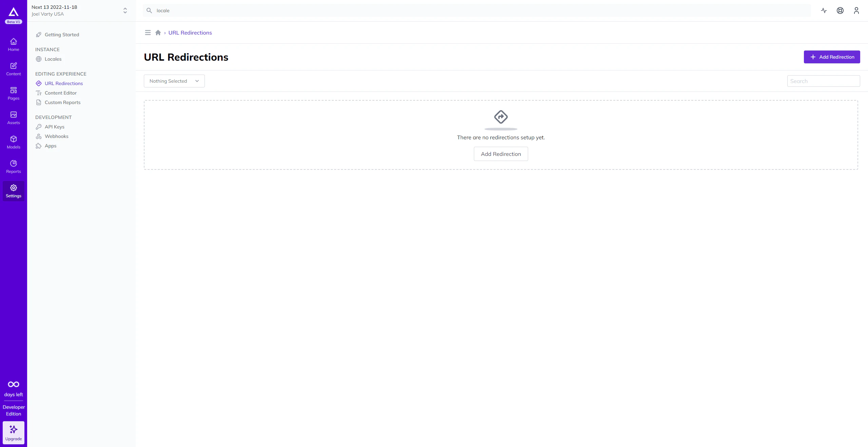Click the center Add Redirection button

click(501, 154)
